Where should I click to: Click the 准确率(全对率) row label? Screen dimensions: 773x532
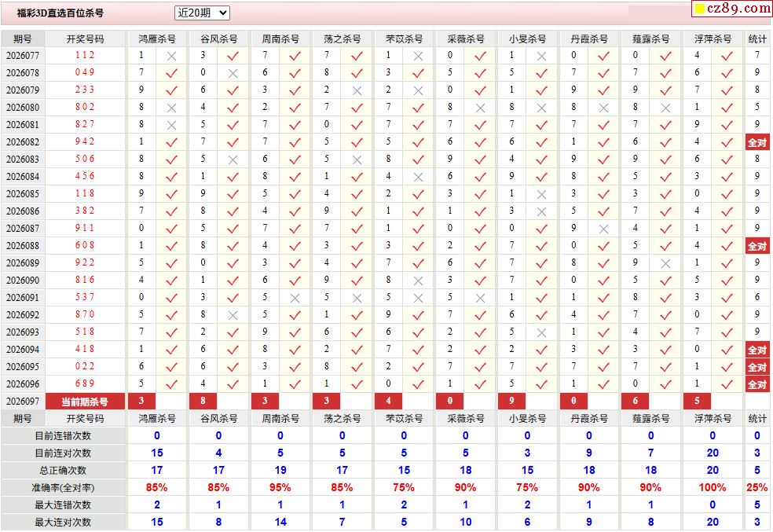[63, 488]
